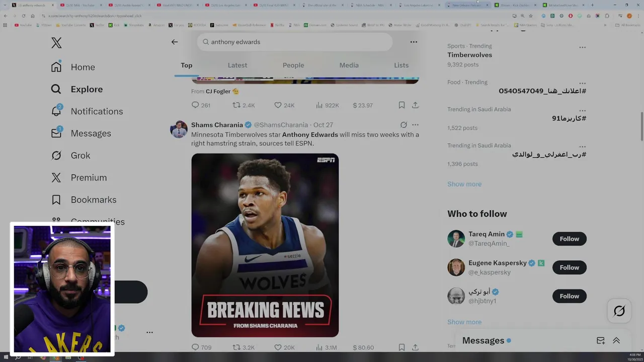Open options for the 1,396 posts trend

pyautogui.click(x=582, y=147)
